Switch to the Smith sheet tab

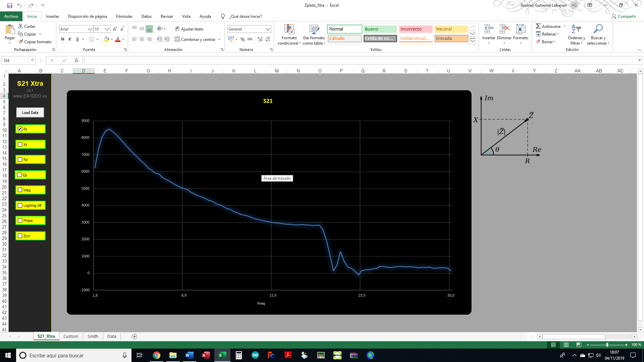[x=93, y=336]
